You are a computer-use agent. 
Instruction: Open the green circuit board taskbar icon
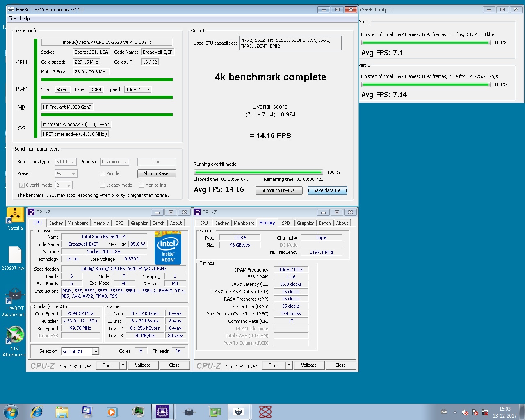215,411
